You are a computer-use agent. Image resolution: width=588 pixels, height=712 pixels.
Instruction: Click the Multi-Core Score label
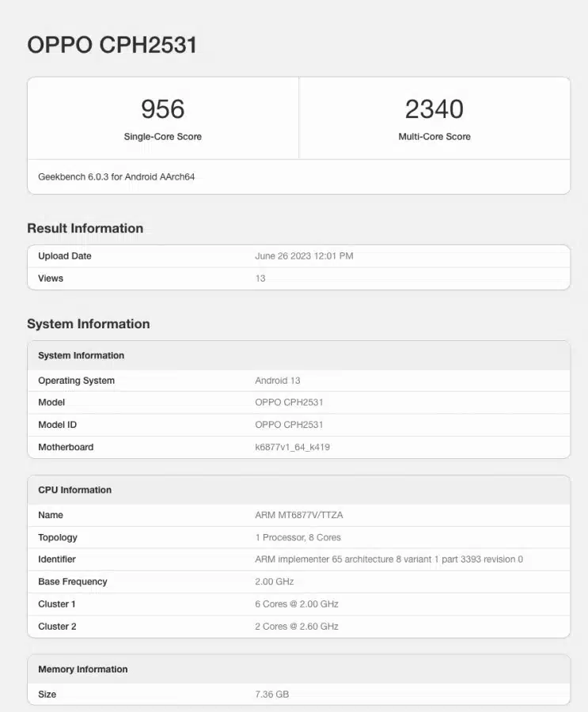(x=434, y=137)
